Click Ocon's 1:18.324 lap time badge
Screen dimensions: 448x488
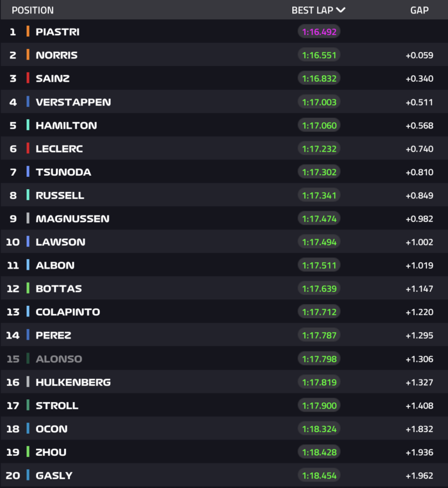tap(319, 428)
